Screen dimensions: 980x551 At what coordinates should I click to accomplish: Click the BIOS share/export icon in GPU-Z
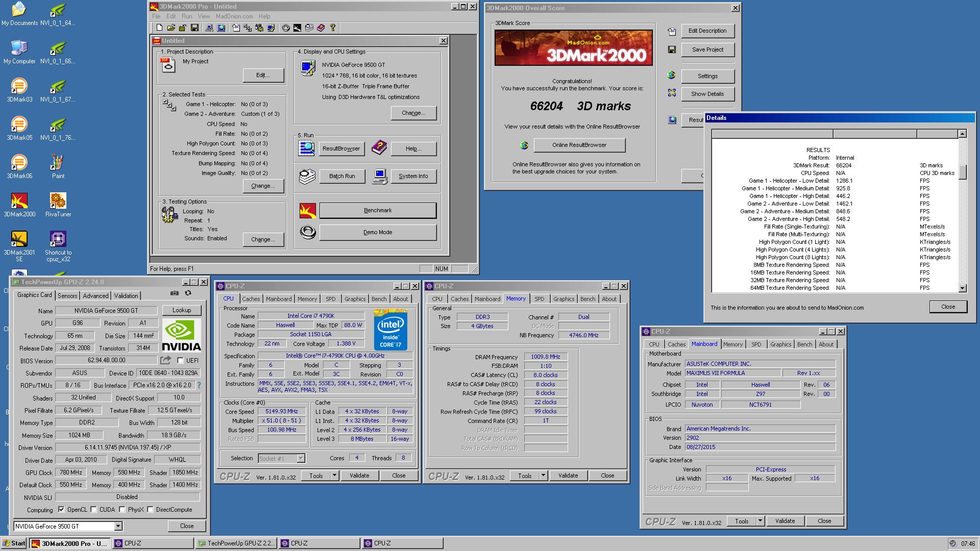[x=165, y=360]
